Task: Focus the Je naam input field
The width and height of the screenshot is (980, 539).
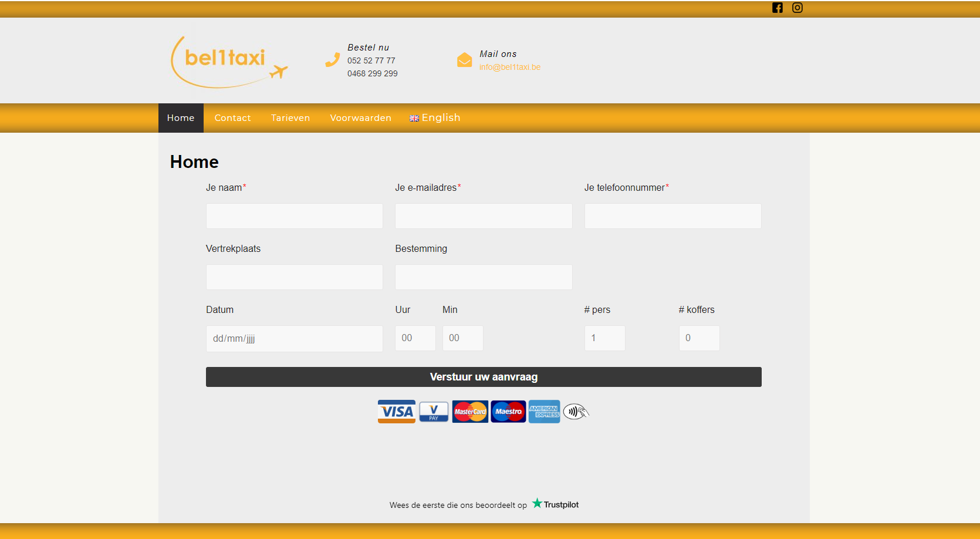Action: coord(295,216)
